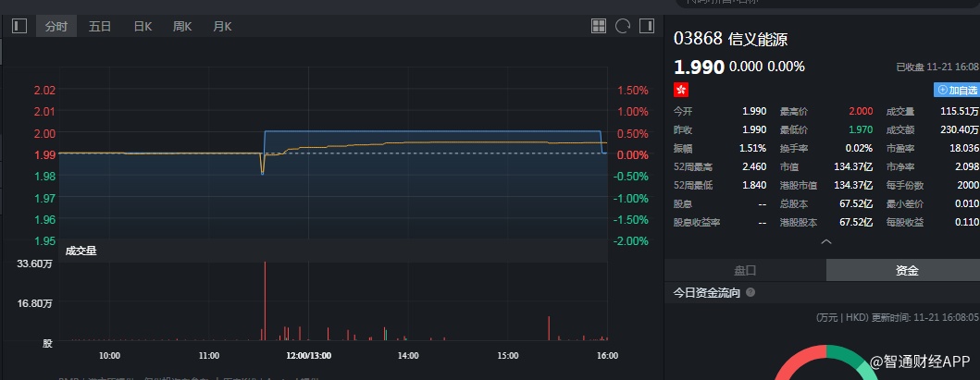Collapse the stock details with chevron
Screen dimensions: 980x380
pos(826,241)
